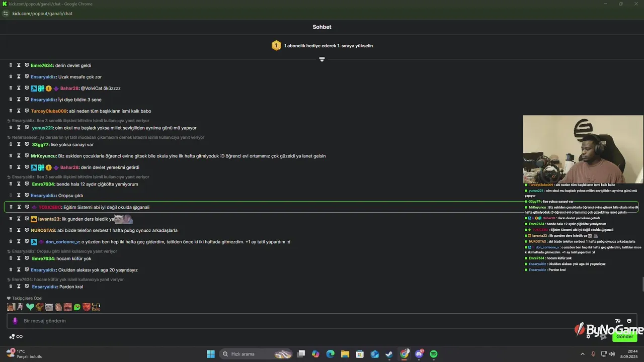Trash icon on don_corleone_v message row
Screen dimensions: 644x362
coord(11,241)
